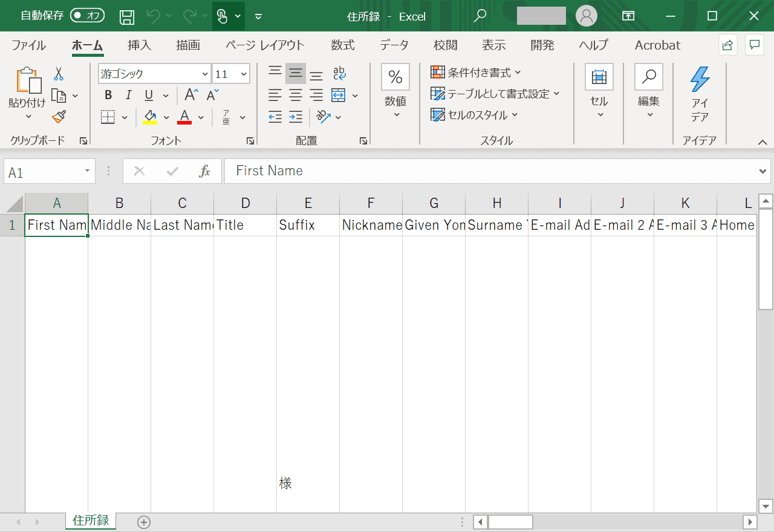Click the Share icon
The height and width of the screenshot is (532, 774).
click(x=728, y=45)
